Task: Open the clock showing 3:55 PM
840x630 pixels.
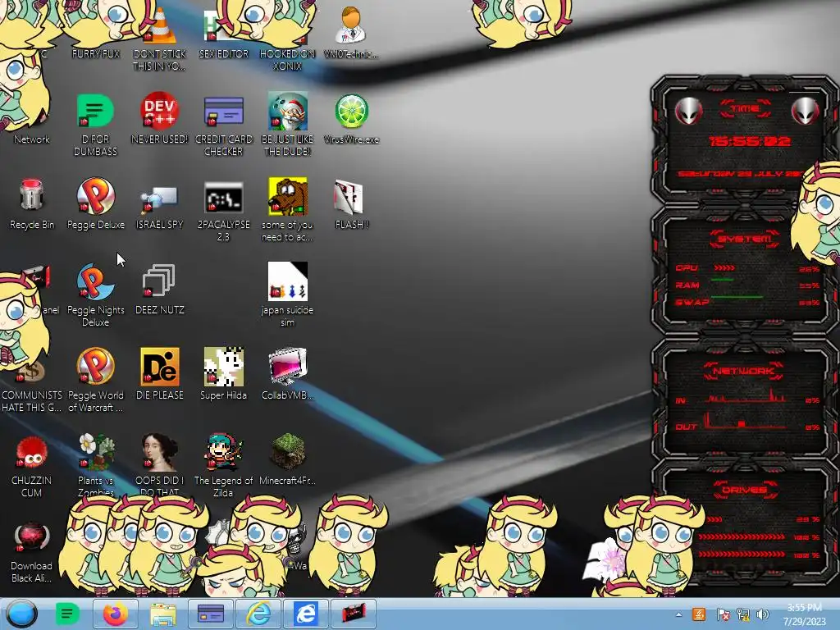Action: coord(805,614)
